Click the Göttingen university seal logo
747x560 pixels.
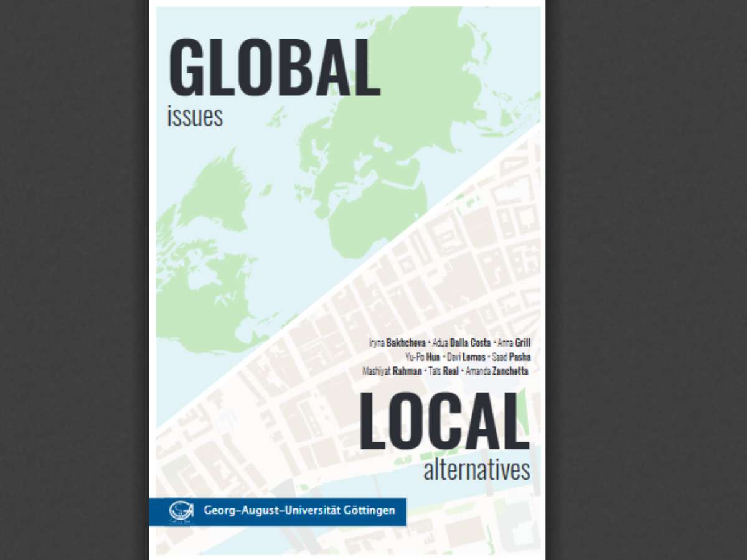click(x=181, y=511)
